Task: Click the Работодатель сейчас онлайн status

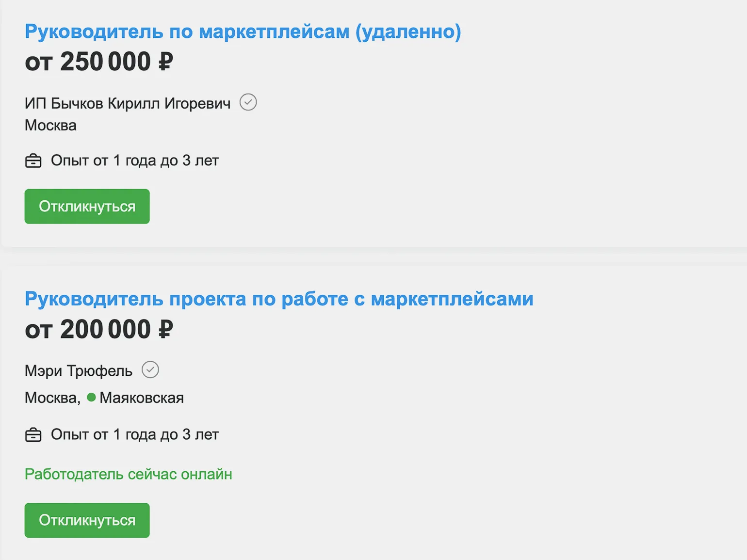Action: (129, 474)
